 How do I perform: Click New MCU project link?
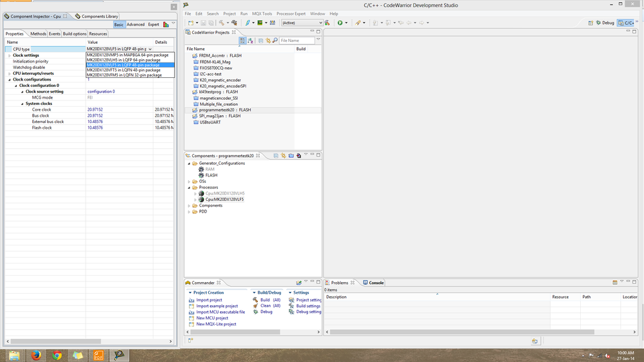coord(212,318)
